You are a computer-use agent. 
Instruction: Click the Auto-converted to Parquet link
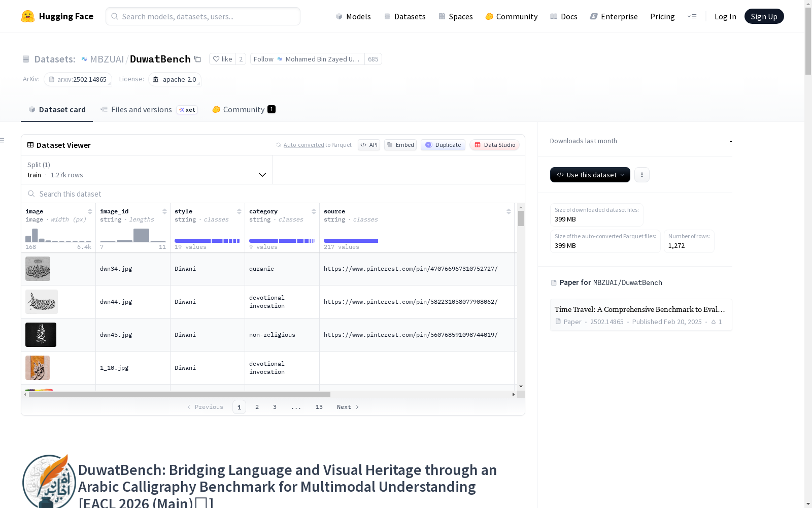click(x=317, y=145)
